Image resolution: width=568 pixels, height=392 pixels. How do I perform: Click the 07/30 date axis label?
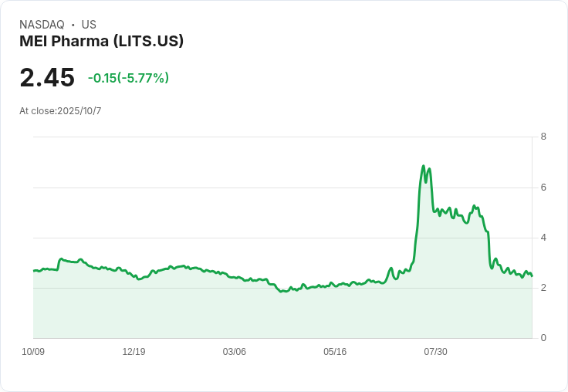[x=435, y=351]
